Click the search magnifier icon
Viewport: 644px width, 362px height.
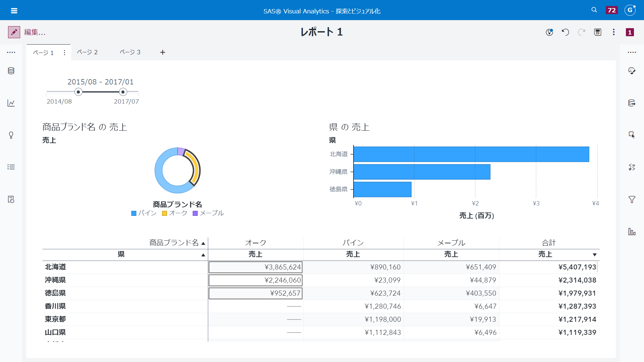594,10
